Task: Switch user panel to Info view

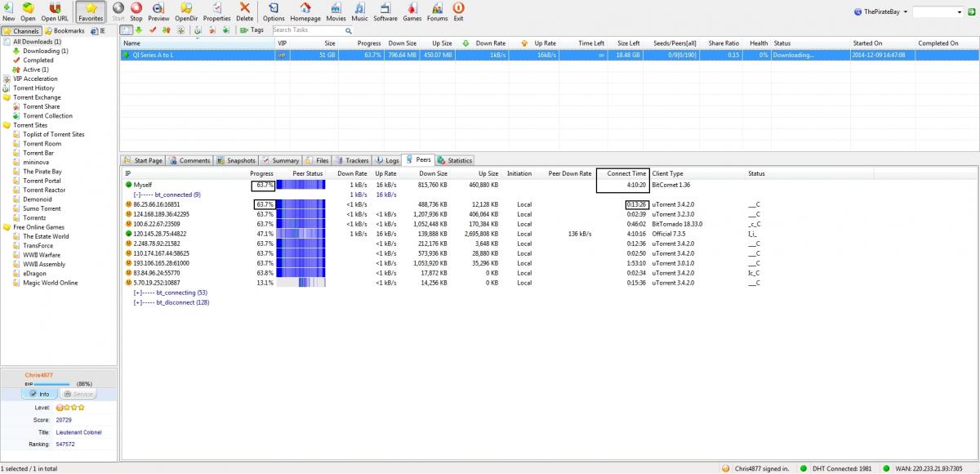Action: pos(39,394)
